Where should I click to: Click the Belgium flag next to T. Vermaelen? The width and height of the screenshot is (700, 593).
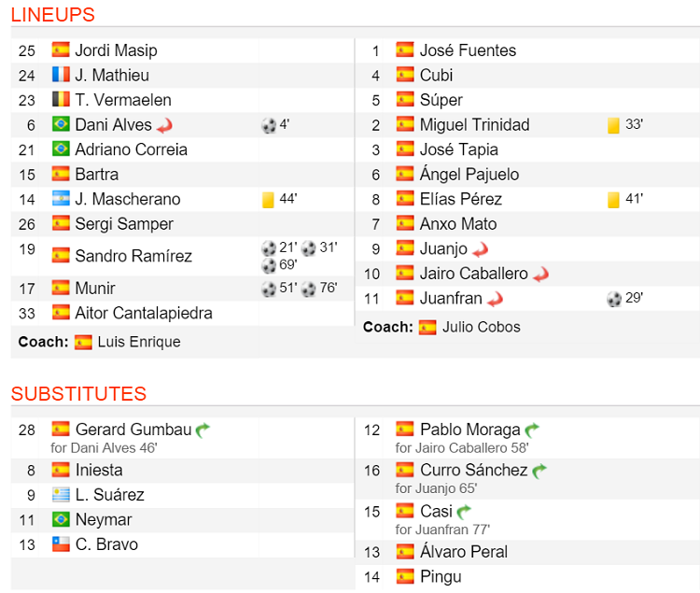tap(61, 100)
